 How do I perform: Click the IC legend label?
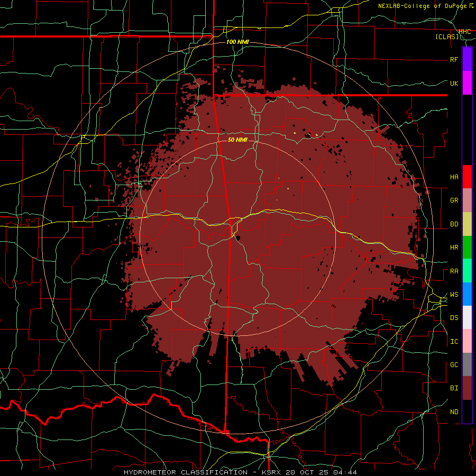454,342
